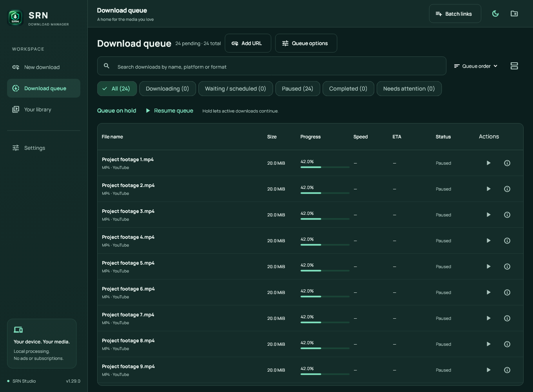Show info for Project footage 7.mp4

click(x=507, y=318)
